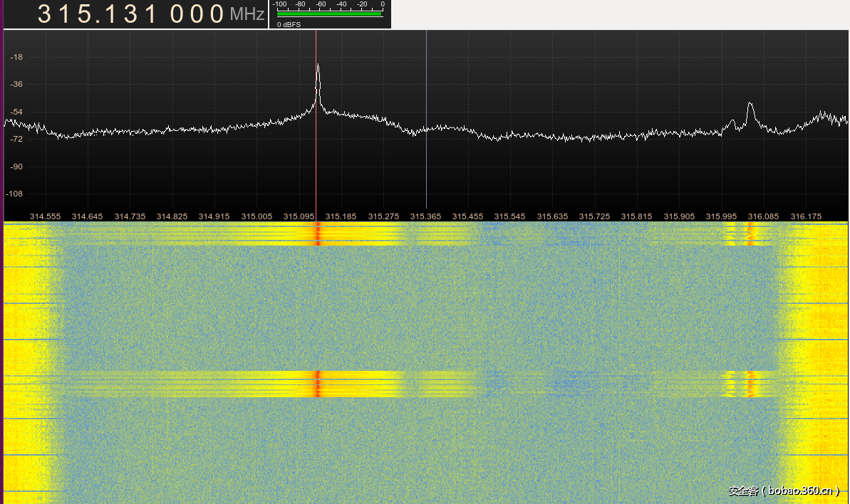Click the MHz unit label beside the frequency
Screen dimensions: 850x504
(247, 15)
